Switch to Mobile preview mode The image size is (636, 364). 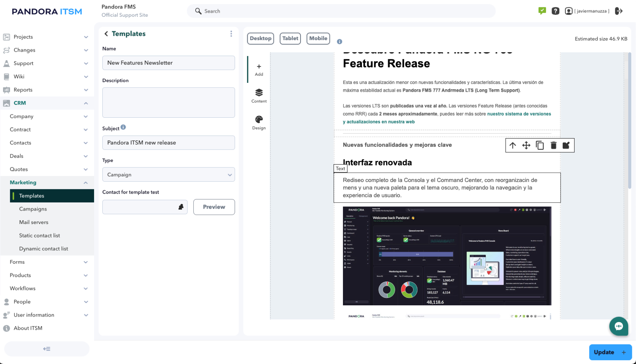[x=318, y=38]
